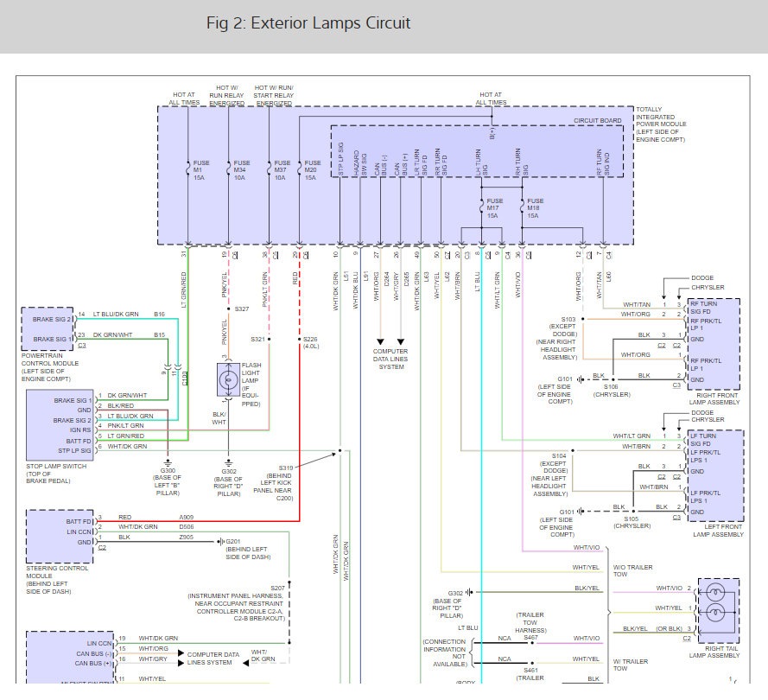Image resolution: width=768 pixels, height=700 pixels.
Task: Click the Stop Lamp Switch label
Action: tap(56, 474)
